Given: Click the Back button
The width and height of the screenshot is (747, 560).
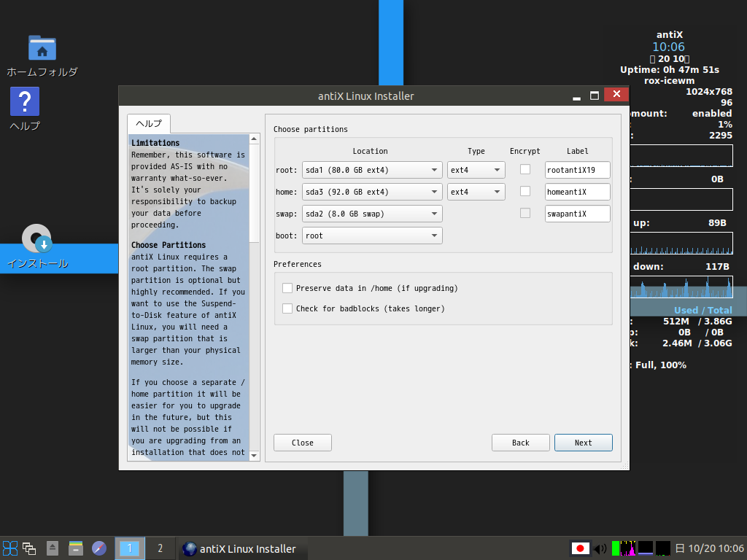Looking at the screenshot, I should (521, 443).
